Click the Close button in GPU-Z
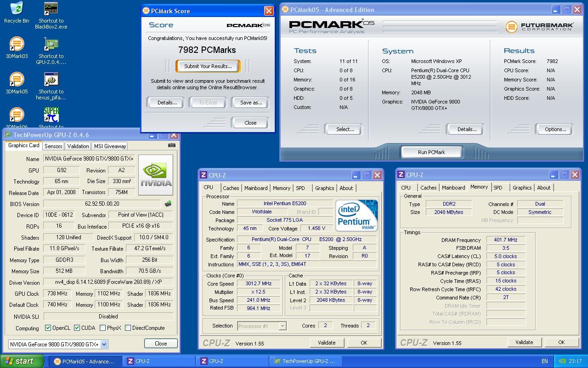 pyautogui.click(x=161, y=344)
